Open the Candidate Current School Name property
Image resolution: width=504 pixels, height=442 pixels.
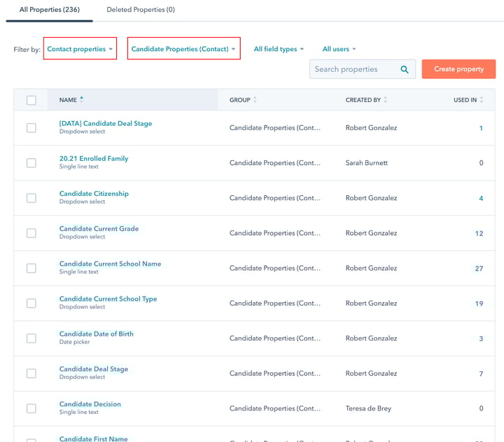tap(110, 264)
